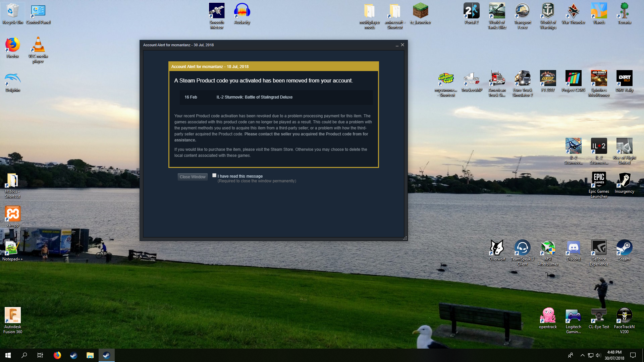Check 'I have read this message' box
Viewport: 644px width, 362px height.
pos(214,175)
